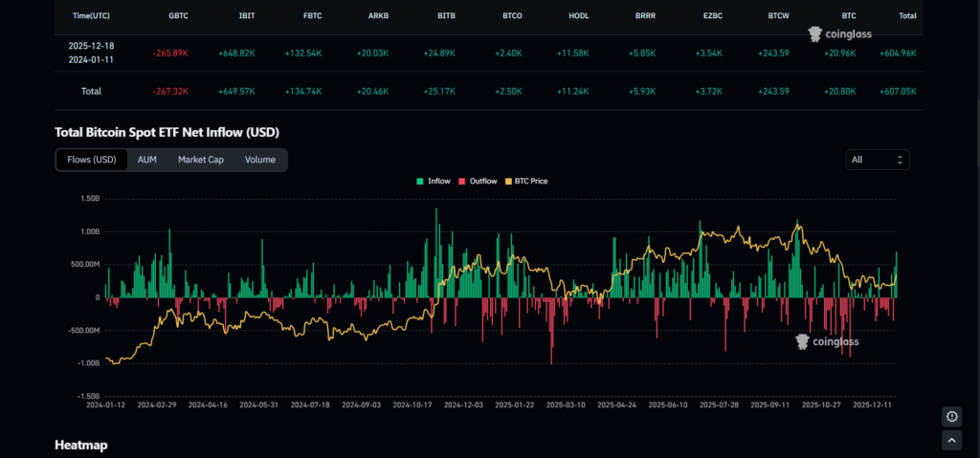
Task: Click the Total column header at right
Action: point(907,16)
